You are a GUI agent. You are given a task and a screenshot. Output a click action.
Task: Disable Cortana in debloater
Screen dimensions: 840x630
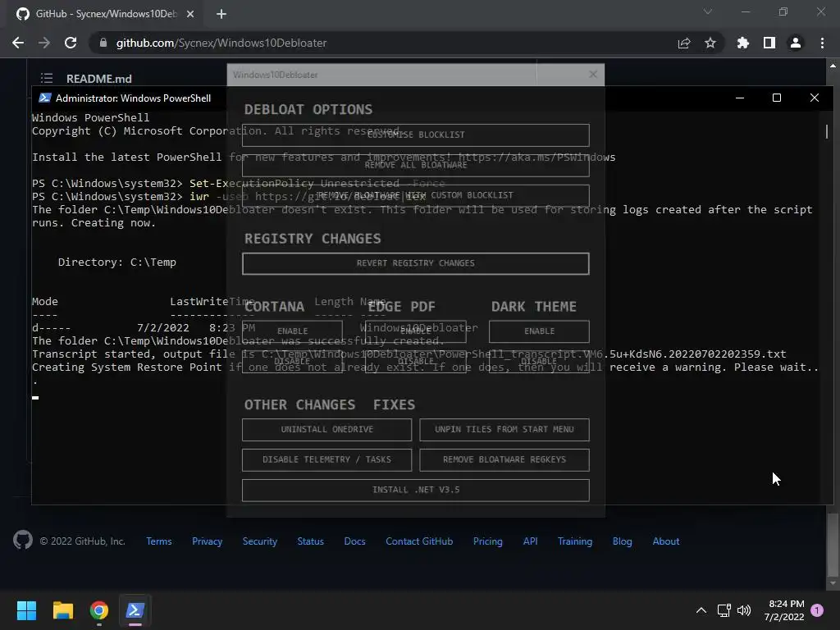293,362
